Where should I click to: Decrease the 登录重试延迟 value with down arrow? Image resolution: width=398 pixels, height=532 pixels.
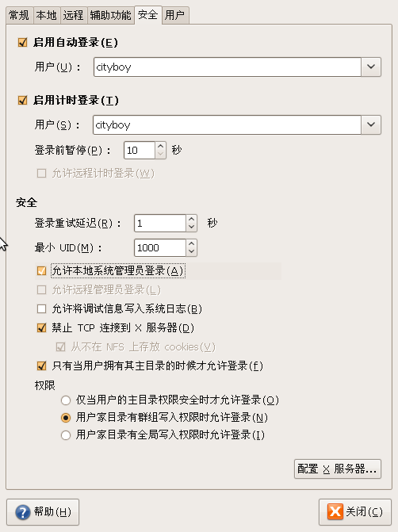191,227
